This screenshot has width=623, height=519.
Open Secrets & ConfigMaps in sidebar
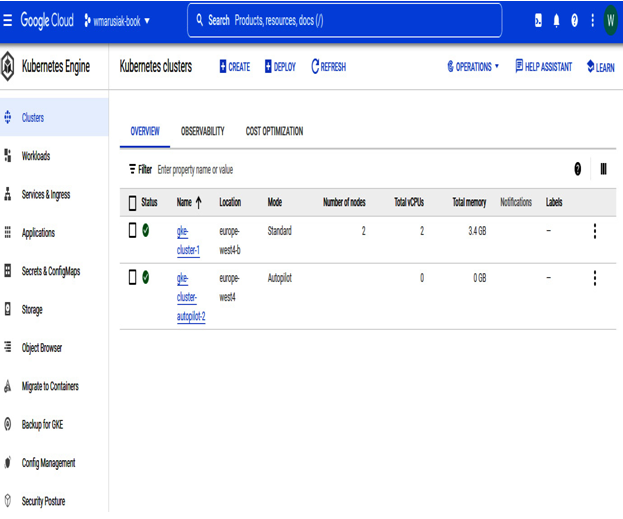(54, 271)
